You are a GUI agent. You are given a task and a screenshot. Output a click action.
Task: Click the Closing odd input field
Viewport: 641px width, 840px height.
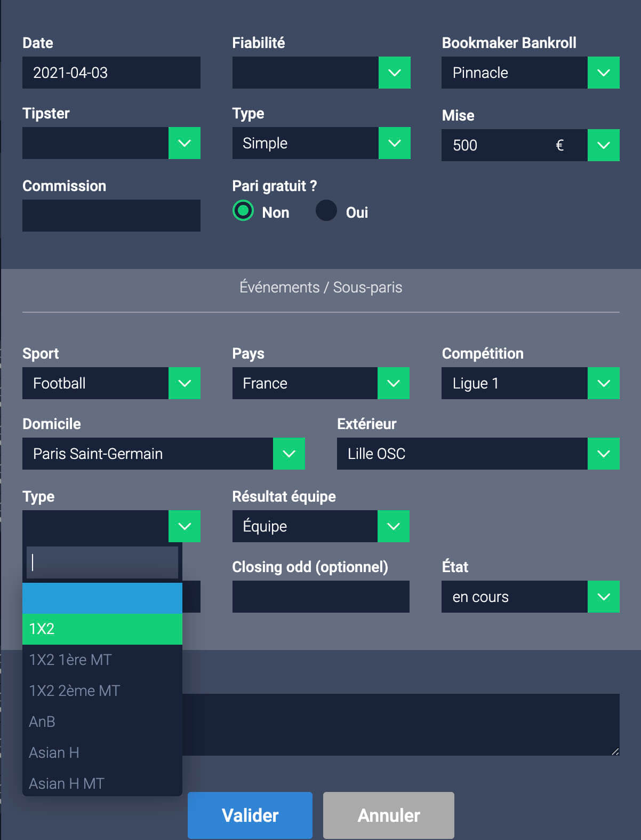tap(321, 597)
